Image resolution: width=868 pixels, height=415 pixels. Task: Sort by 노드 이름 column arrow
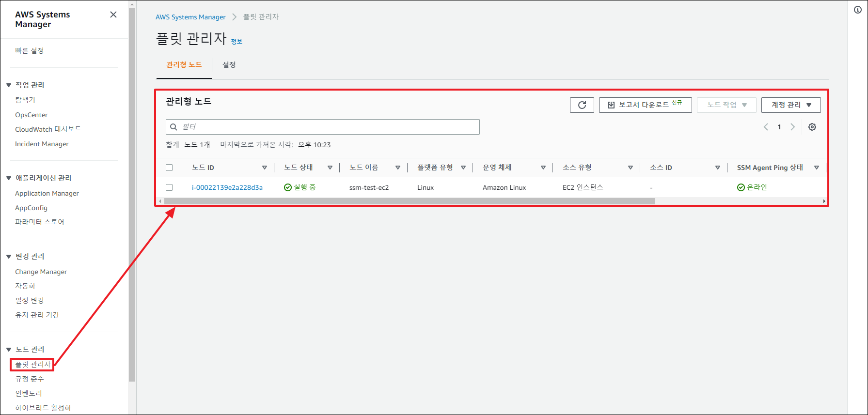398,168
